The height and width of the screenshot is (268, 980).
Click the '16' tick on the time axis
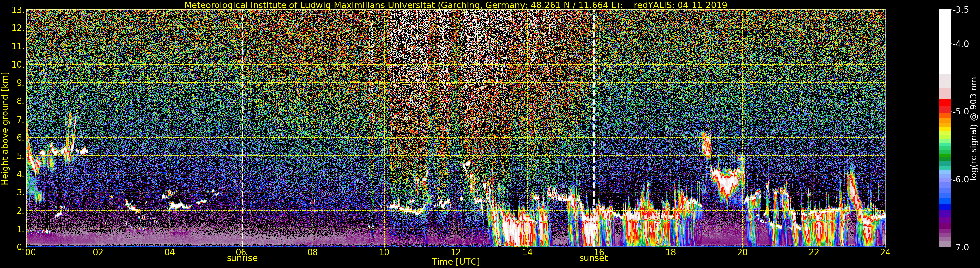coord(599,252)
